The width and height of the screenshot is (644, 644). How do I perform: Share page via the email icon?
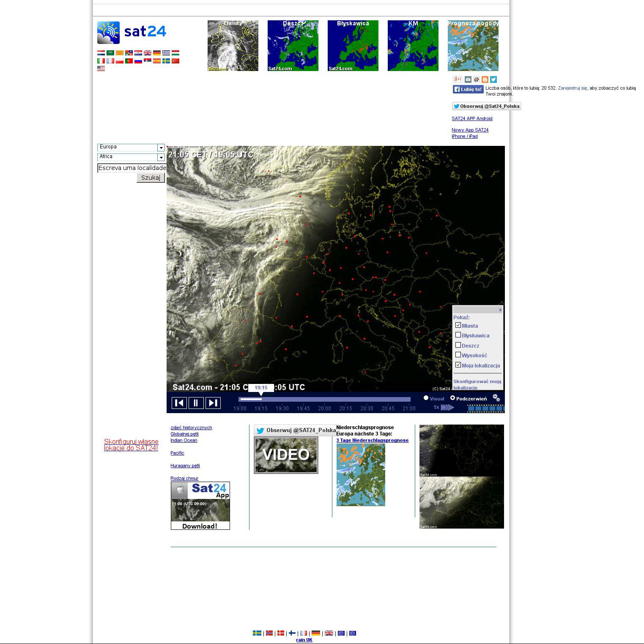468,79
